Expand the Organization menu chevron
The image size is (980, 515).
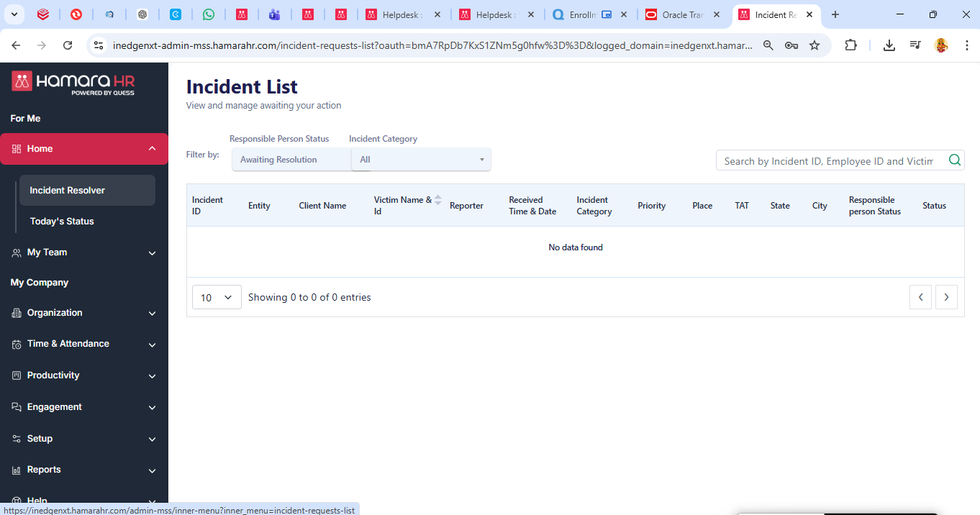(x=152, y=314)
